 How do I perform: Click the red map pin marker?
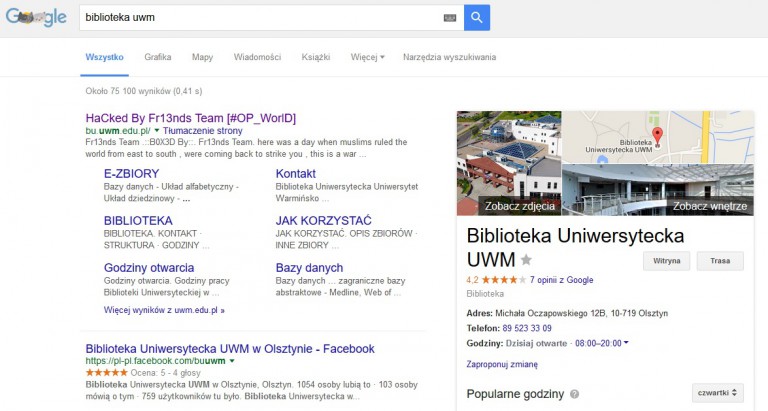(x=656, y=135)
